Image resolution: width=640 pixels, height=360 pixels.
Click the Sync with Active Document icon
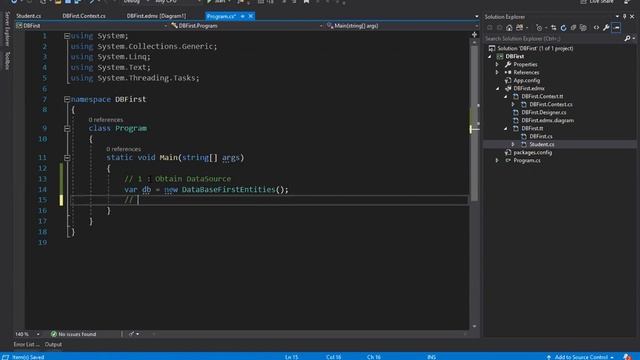pyautogui.click(x=553, y=28)
